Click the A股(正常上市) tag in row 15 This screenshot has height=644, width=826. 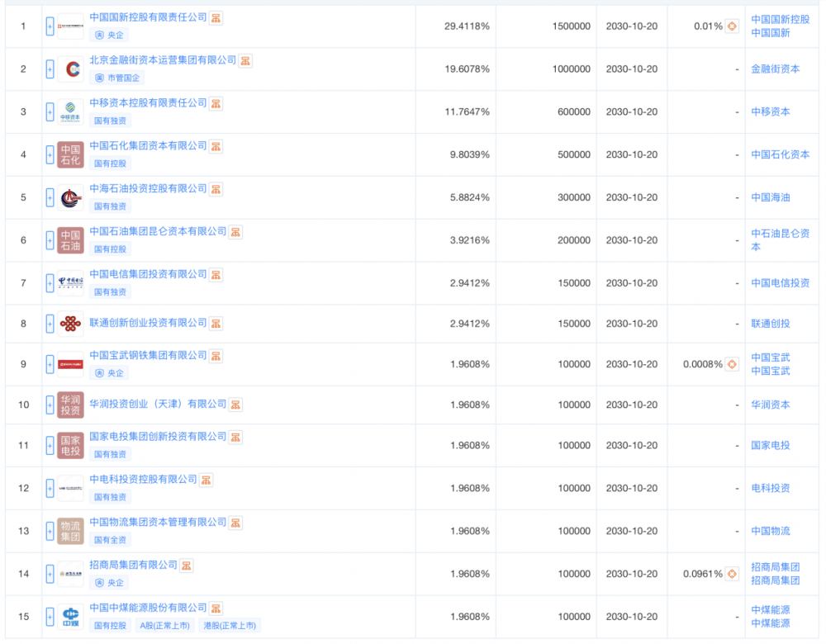(164, 626)
